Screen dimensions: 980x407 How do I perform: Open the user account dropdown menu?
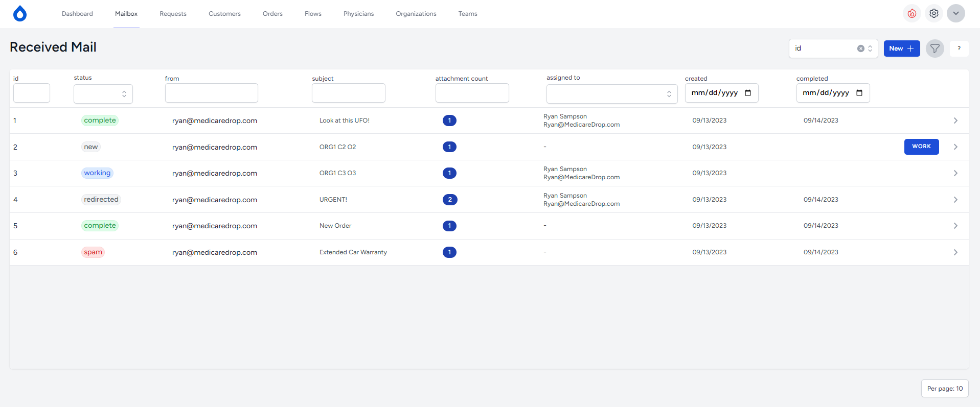(x=955, y=14)
